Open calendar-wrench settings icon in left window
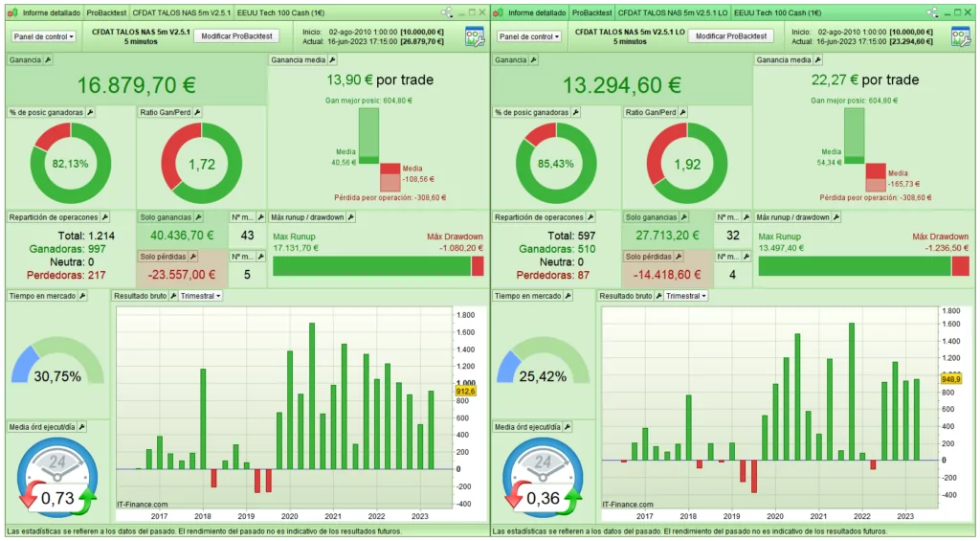 475,37
